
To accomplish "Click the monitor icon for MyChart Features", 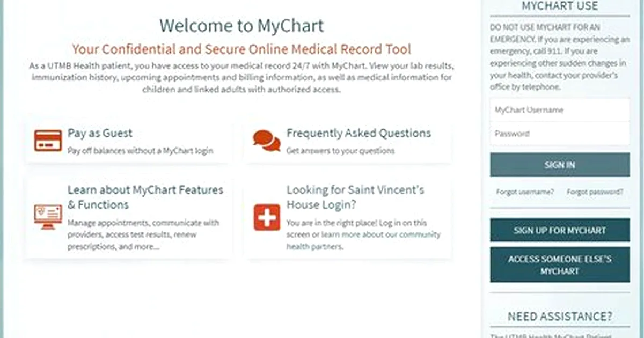I will pos(48,217).
